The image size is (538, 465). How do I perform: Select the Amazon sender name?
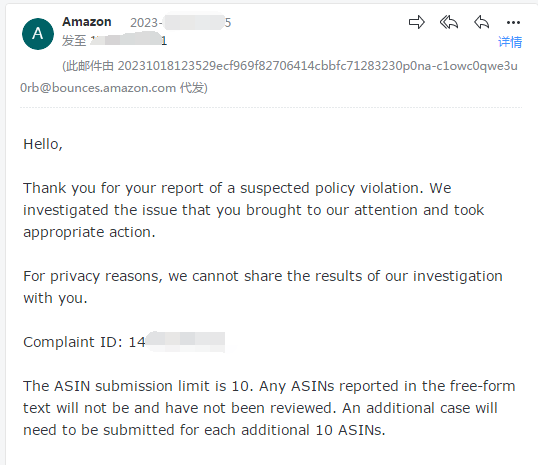(x=86, y=22)
